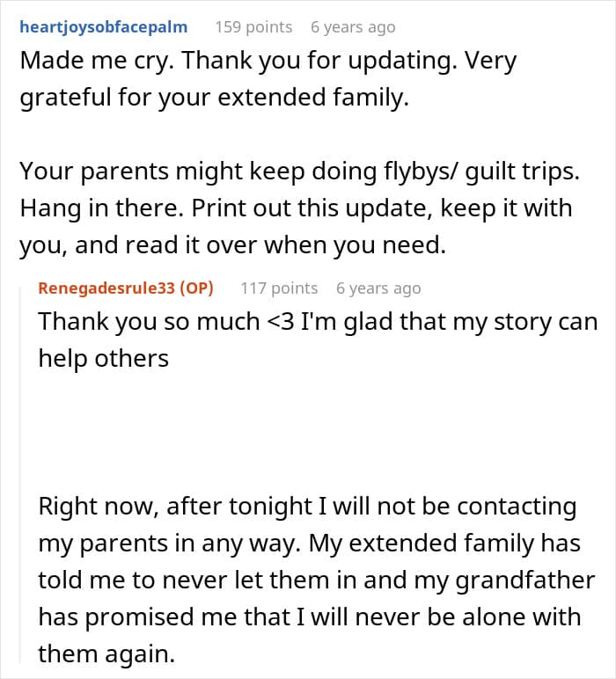Screen dimensions: 616x679
Task: Click the "help others" line
Action: tap(103, 359)
